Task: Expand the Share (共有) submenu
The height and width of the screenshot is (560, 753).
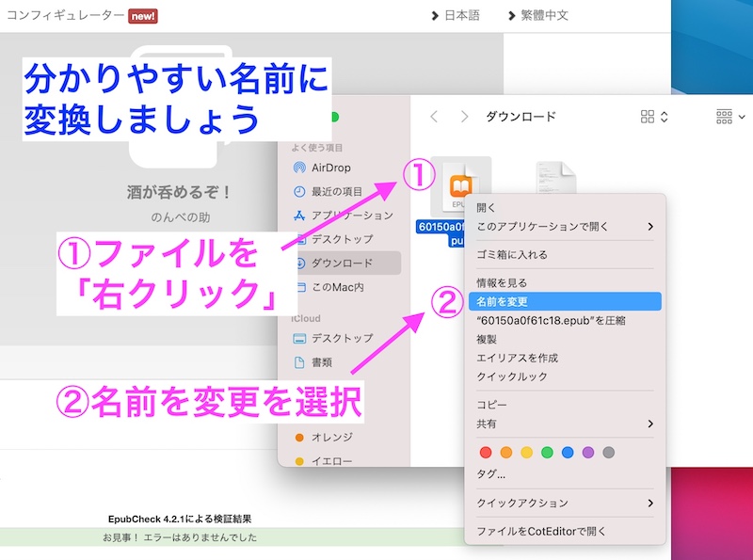Action: tap(563, 424)
